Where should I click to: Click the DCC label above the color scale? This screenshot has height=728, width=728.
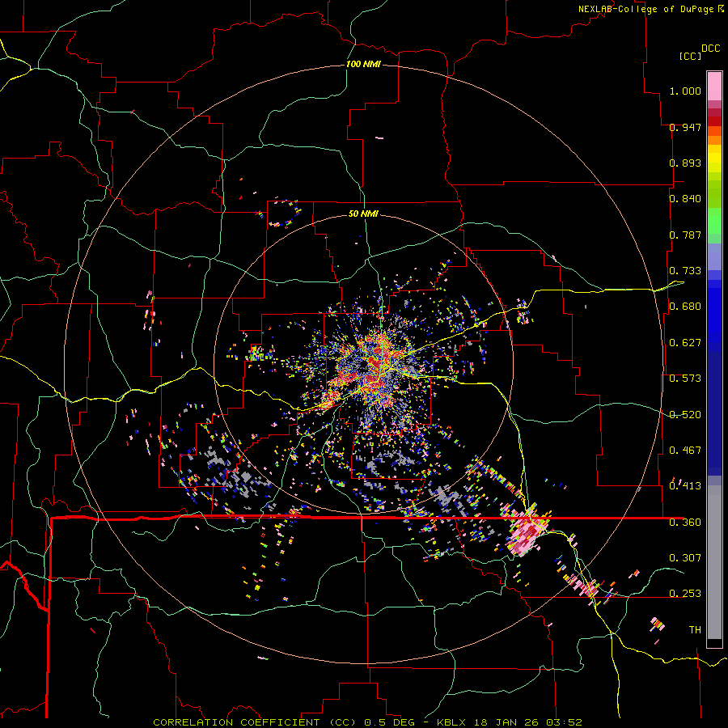pos(710,49)
